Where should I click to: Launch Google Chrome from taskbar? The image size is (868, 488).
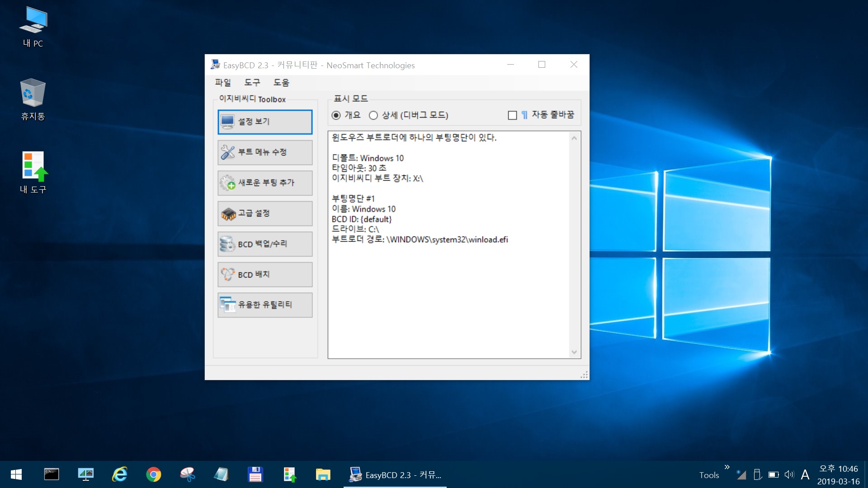(x=154, y=474)
